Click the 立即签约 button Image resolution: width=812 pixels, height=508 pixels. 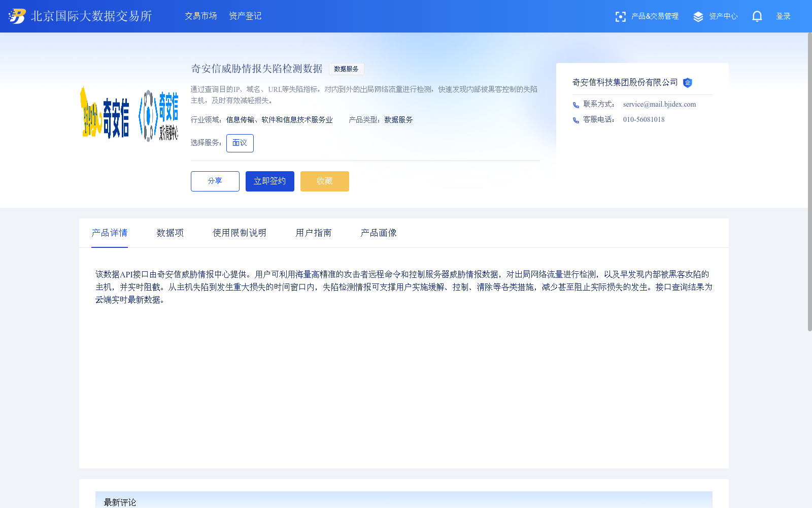pyautogui.click(x=270, y=181)
